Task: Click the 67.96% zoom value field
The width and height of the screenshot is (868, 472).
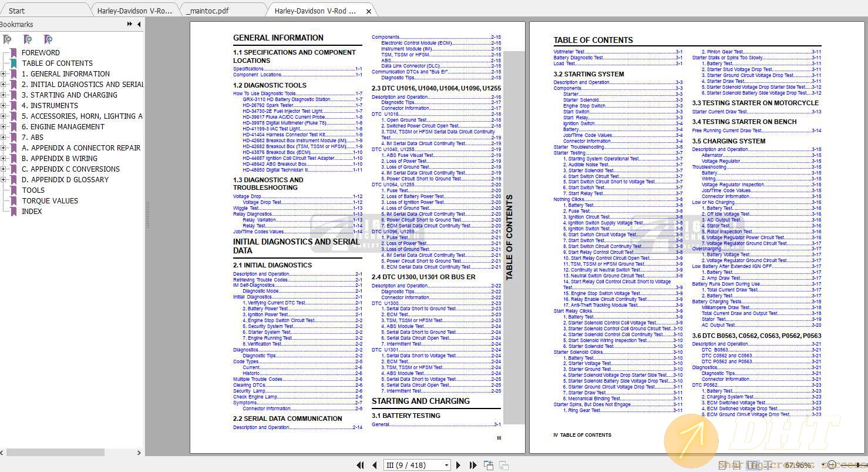Action: pos(799,465)
